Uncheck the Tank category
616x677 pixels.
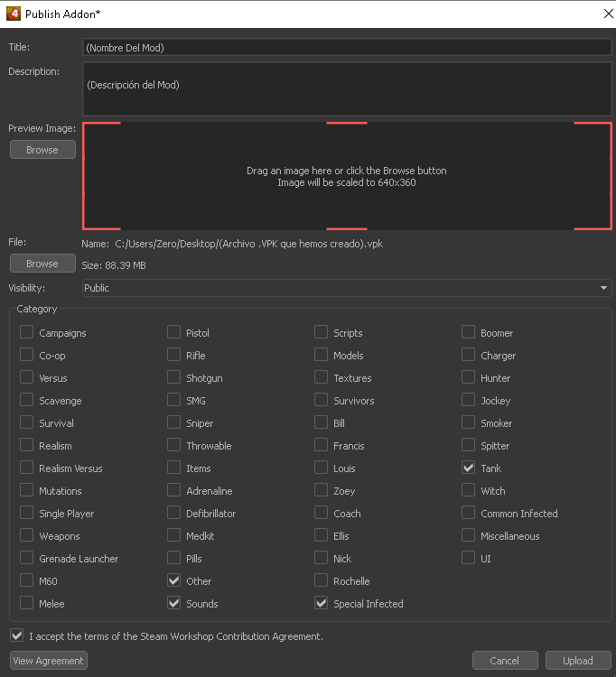[468, 468]
